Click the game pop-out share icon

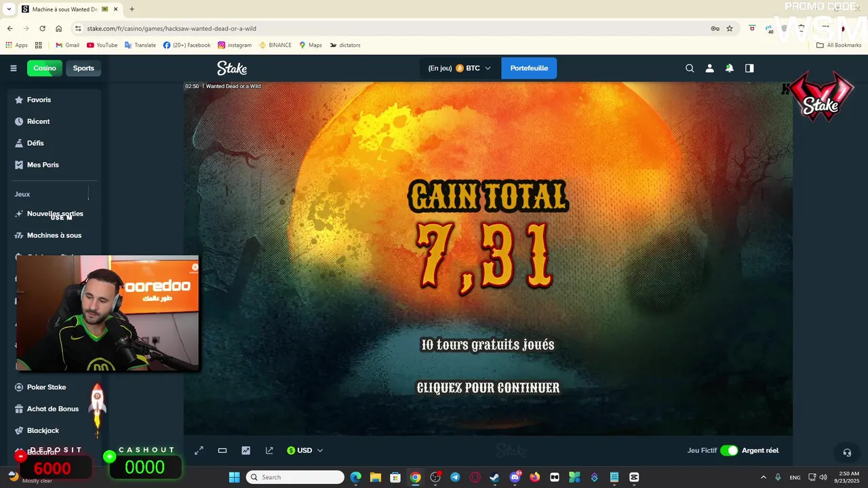click(269, 450)
